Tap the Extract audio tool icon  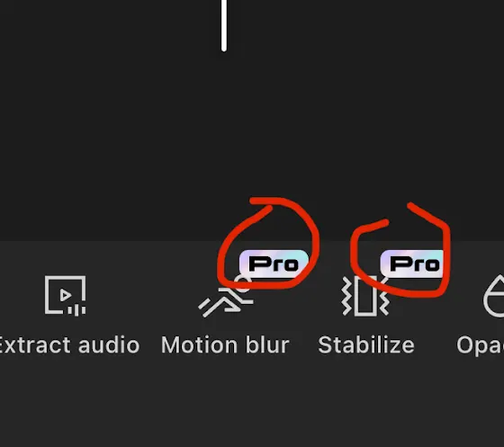(65, 295)
